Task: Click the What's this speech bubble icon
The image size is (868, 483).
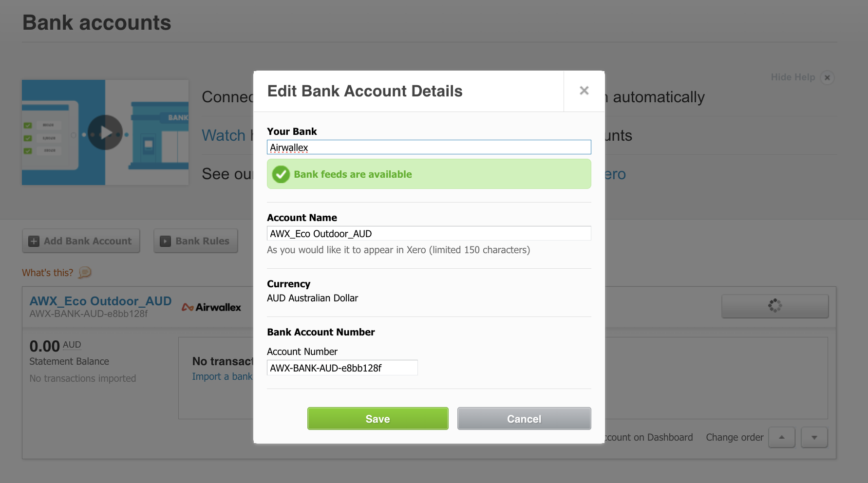Action: (85, 272)
